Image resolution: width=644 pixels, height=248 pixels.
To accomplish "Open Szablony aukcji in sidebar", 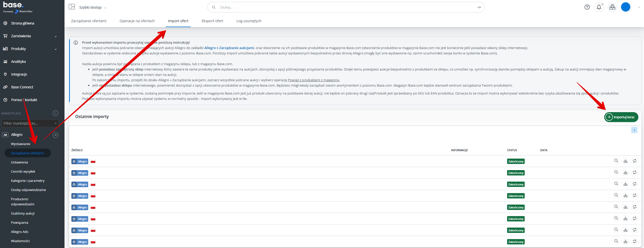I will [x=23, y=214].
